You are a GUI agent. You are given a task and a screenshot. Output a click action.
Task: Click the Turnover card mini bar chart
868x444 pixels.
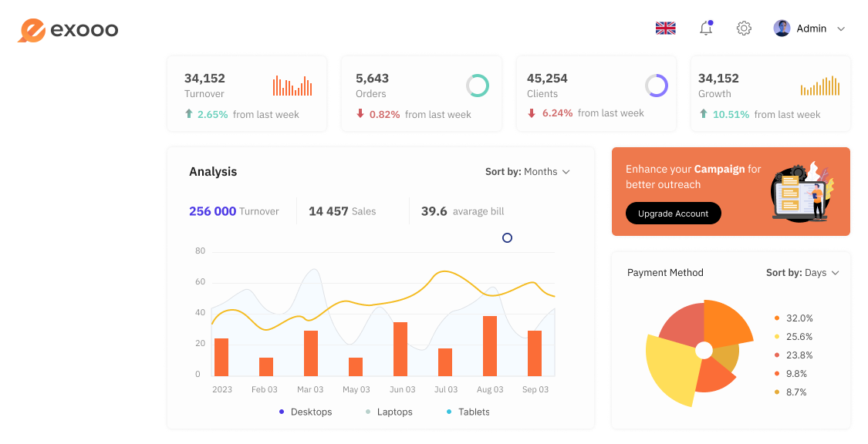(x=292, y=86)
